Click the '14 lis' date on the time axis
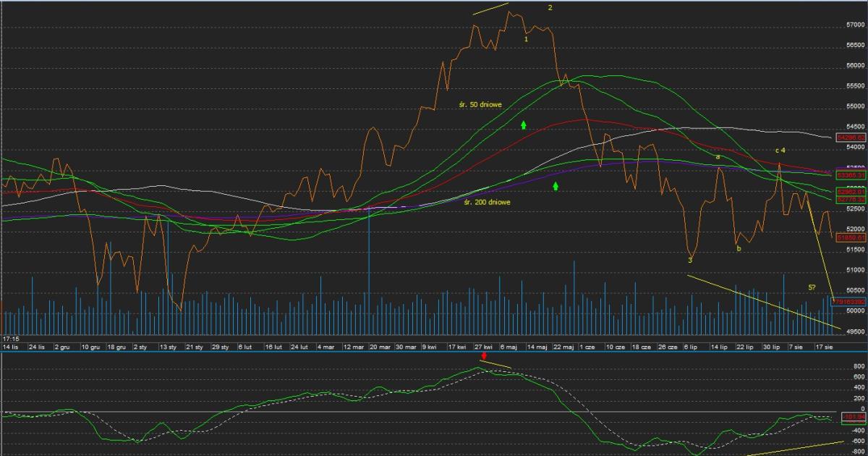Viewport: 868px width, 456px height. (x=12, y=347)
